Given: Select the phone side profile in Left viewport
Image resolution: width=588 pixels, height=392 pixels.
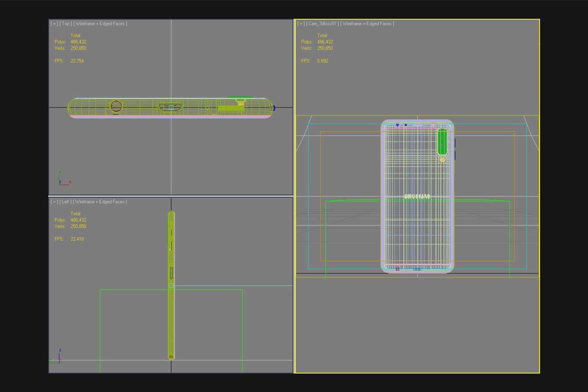Looking at the screenshot, I should coord(171,286).
